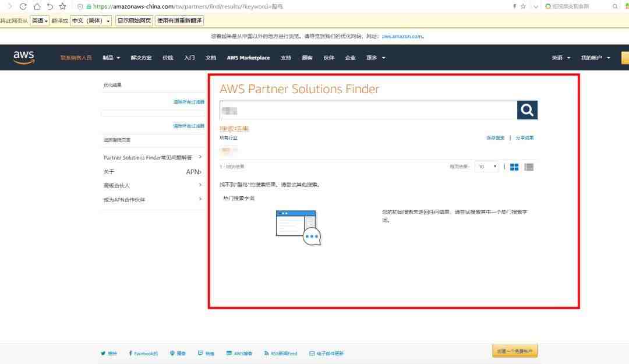Switch to the grid view icon
Image resolution: width=629 pixels, height=364 pixels.
tap(514, 167)
